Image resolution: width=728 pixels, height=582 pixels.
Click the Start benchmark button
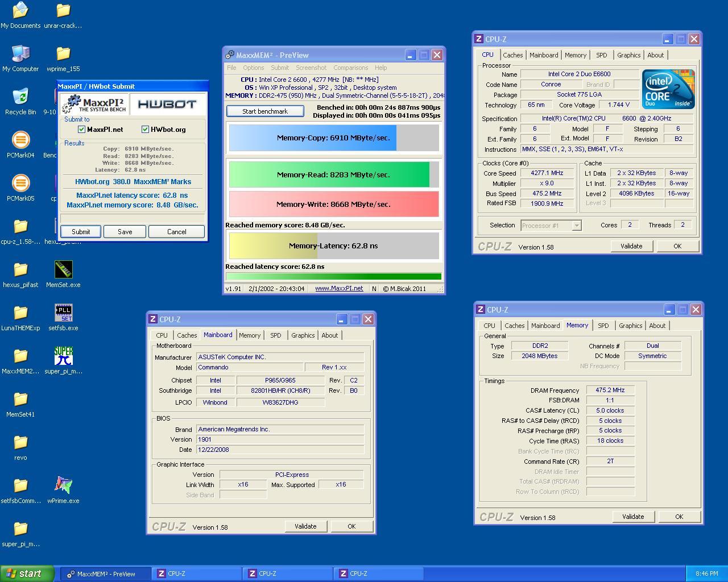click(x=265, y=111)
